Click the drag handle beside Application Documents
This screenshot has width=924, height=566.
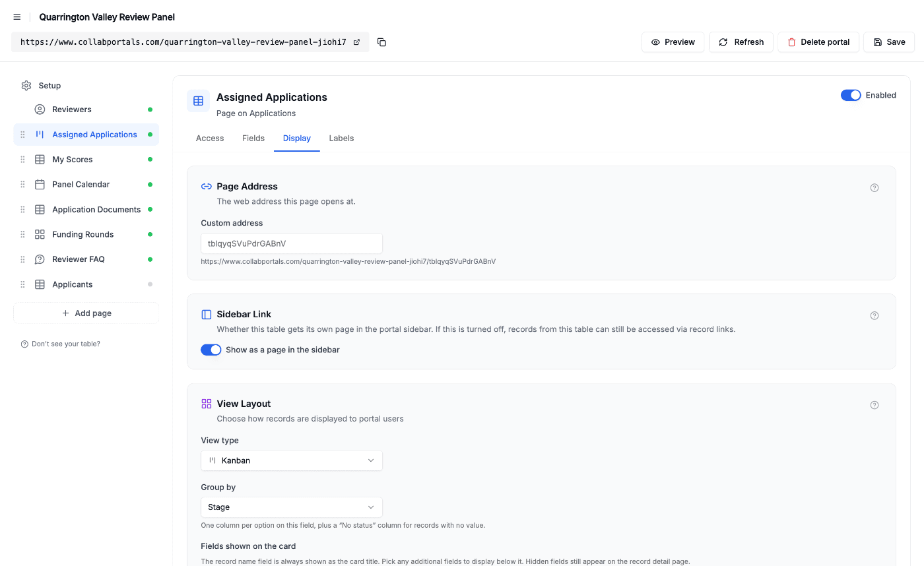click(x=22, y=210)
